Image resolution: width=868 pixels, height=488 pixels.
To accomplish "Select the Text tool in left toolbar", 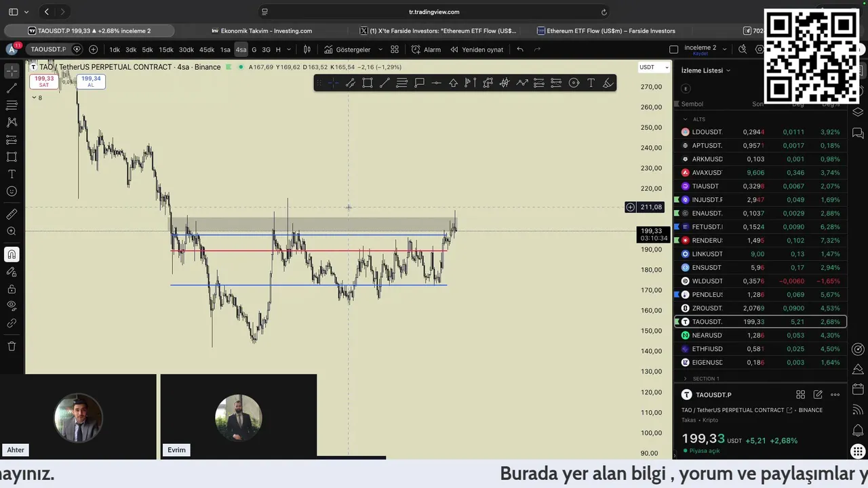I will (12, 174).
